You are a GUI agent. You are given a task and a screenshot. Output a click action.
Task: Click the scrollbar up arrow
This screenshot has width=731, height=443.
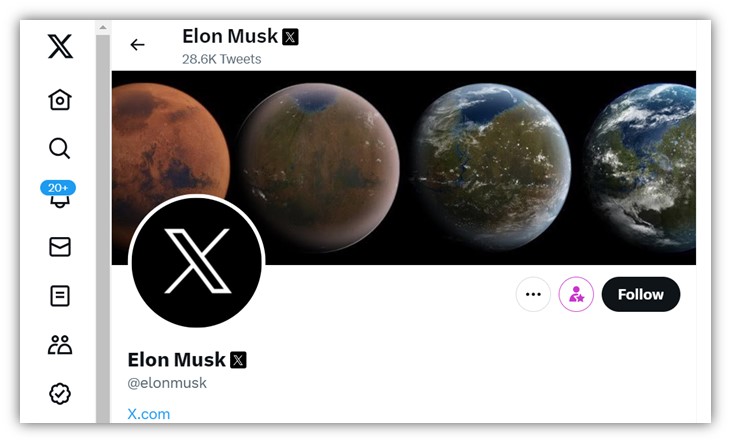103,28
